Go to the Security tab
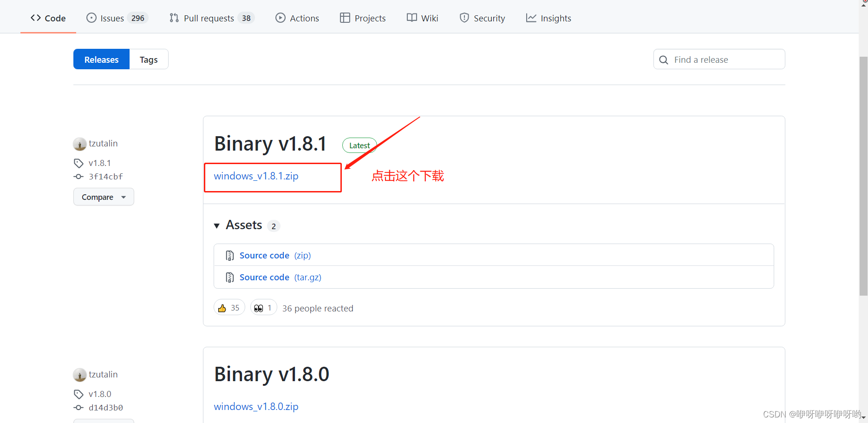 [483, 18]
